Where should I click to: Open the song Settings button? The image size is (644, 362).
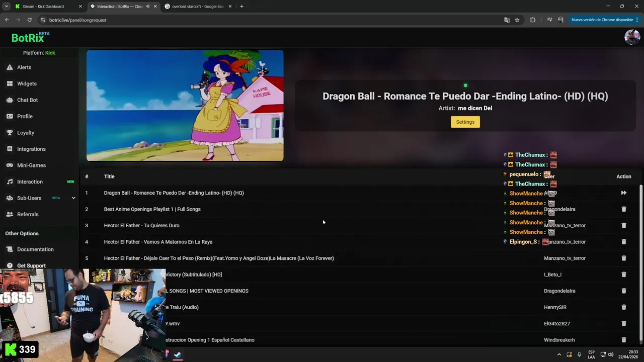[465, 122]
